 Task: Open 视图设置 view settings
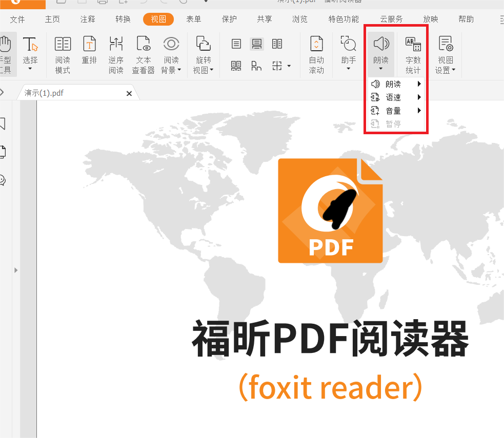pyautogui.click(x=445, y=51)
